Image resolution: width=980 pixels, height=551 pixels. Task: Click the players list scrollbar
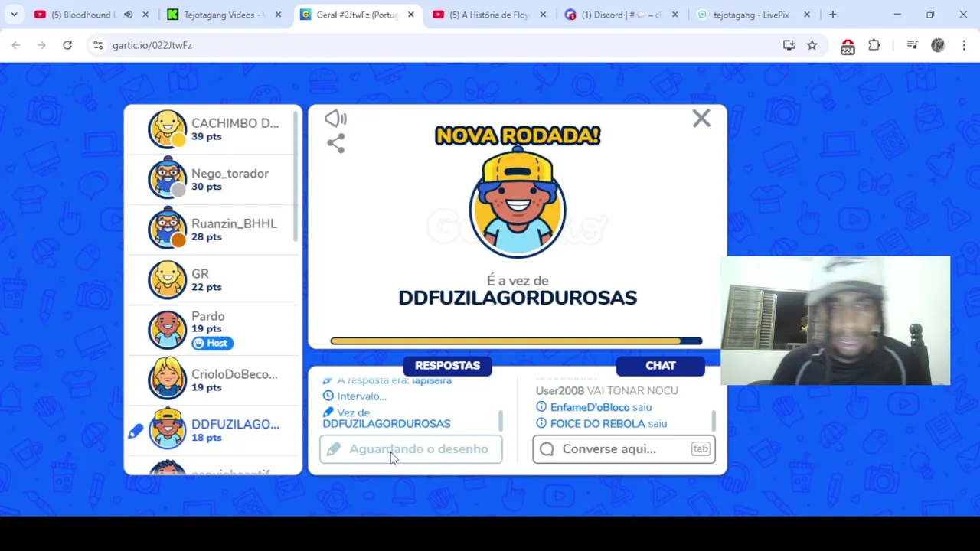[x=296, y=176]
